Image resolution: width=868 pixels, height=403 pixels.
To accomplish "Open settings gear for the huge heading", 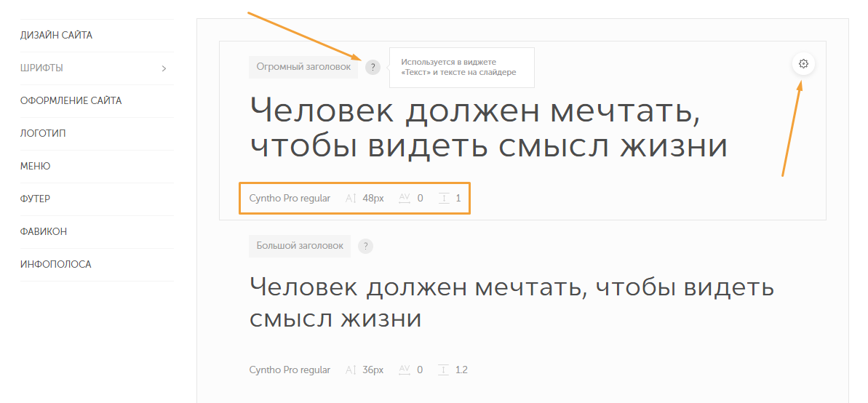I will tap(803, 64).
